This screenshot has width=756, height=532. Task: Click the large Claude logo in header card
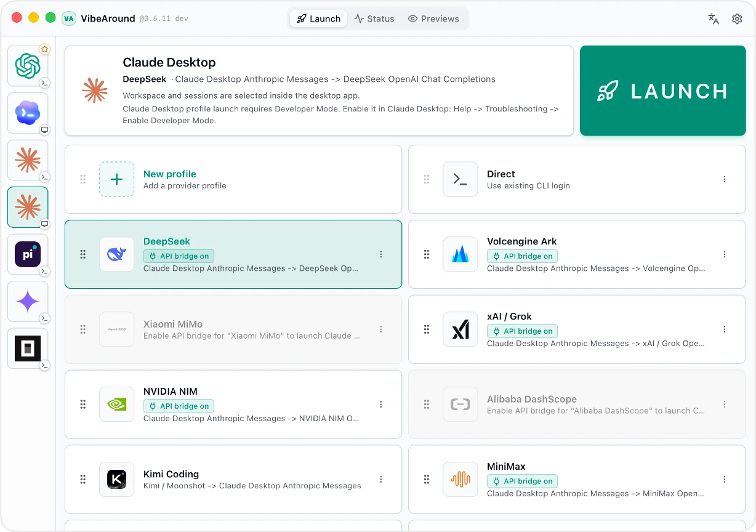(95, 91)
